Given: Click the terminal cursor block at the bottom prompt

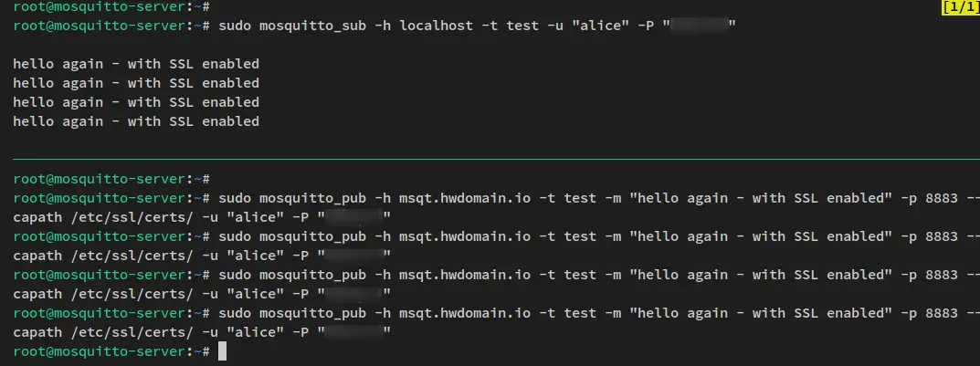Looking at the screenshot, I should (223, 351).
